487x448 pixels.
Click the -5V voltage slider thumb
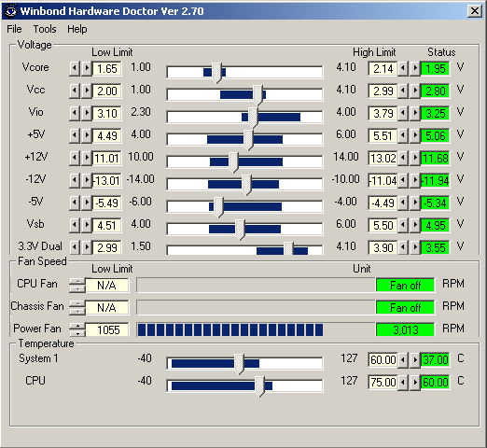pos(218,207)
